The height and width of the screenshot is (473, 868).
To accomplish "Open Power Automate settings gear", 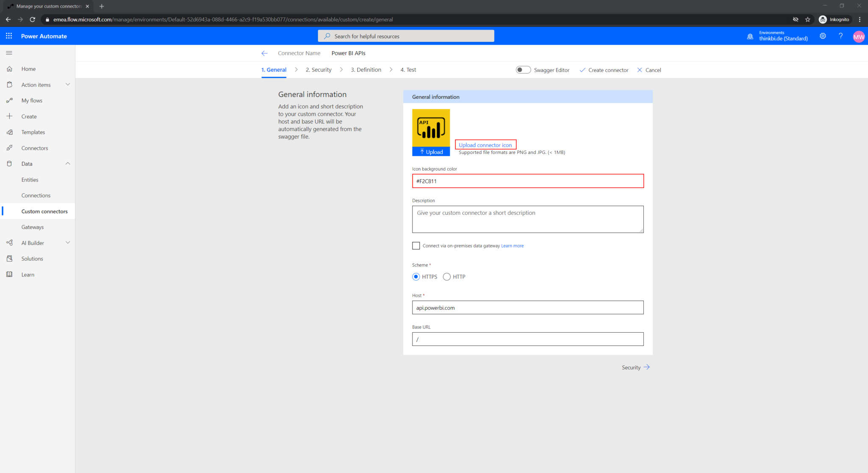I will point(823,36).
